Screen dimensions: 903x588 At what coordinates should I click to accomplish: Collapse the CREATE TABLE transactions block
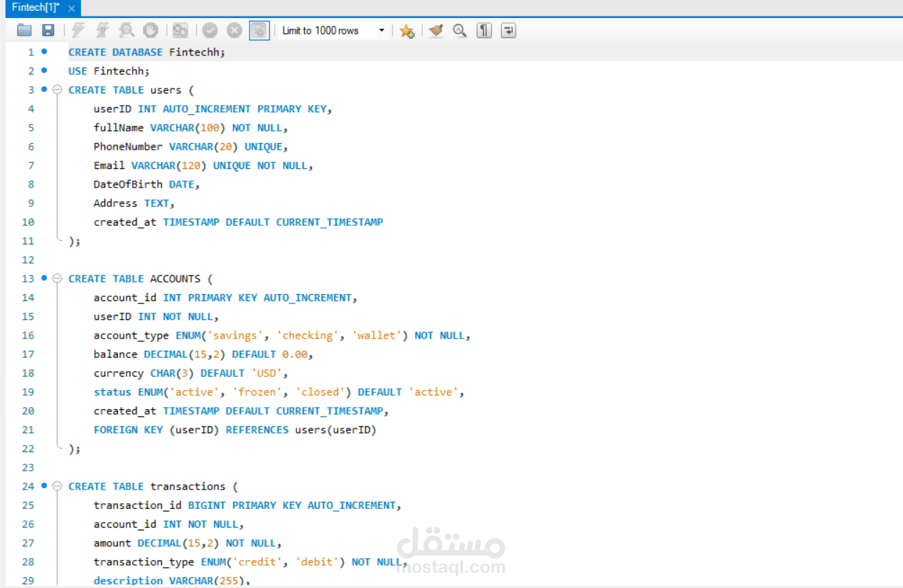click(58, 486)
